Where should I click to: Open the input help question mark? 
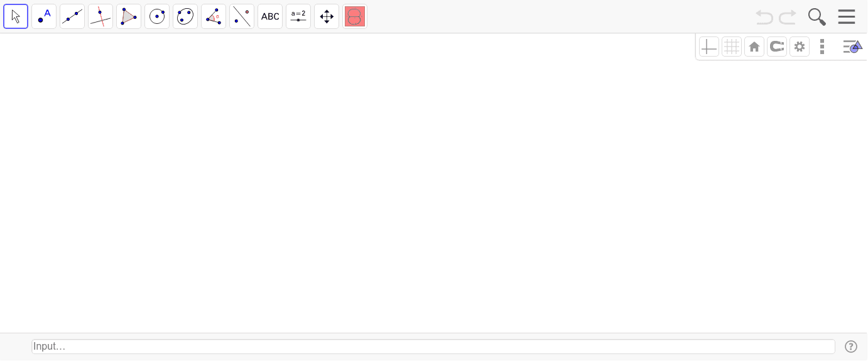click(x=851, y=347)
